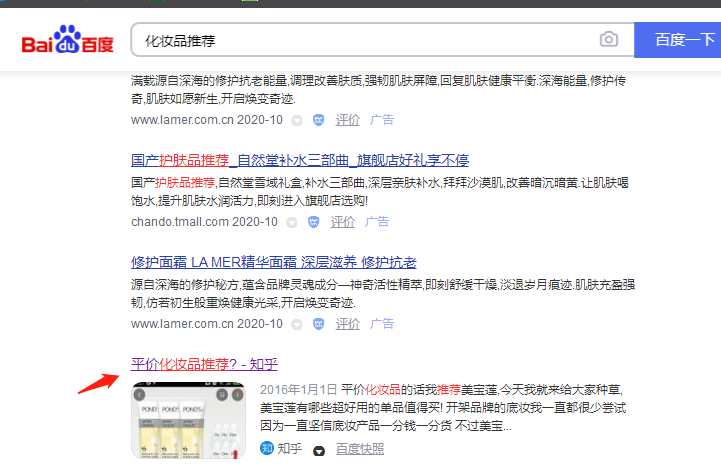This screenshot has height=468, width=721.
Task: Expand dropdown arrow next to Zhihu source
Action: [319, 450]
